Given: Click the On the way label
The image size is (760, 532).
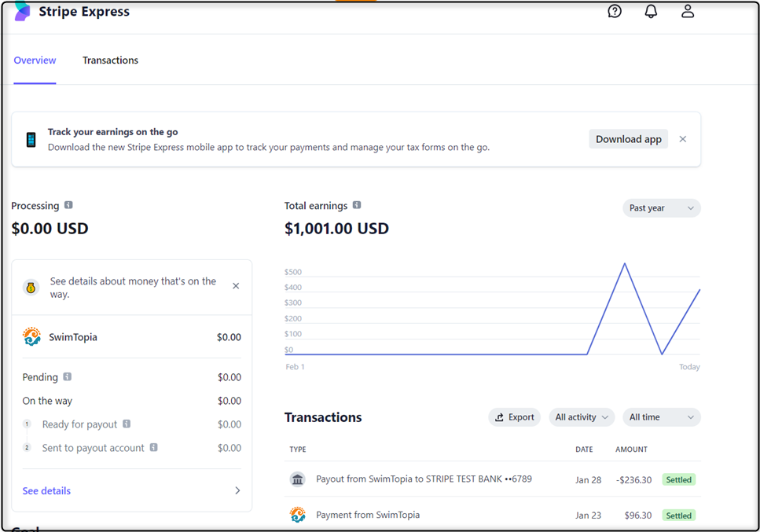Looking at the screenshot, I should coord(47,401).
